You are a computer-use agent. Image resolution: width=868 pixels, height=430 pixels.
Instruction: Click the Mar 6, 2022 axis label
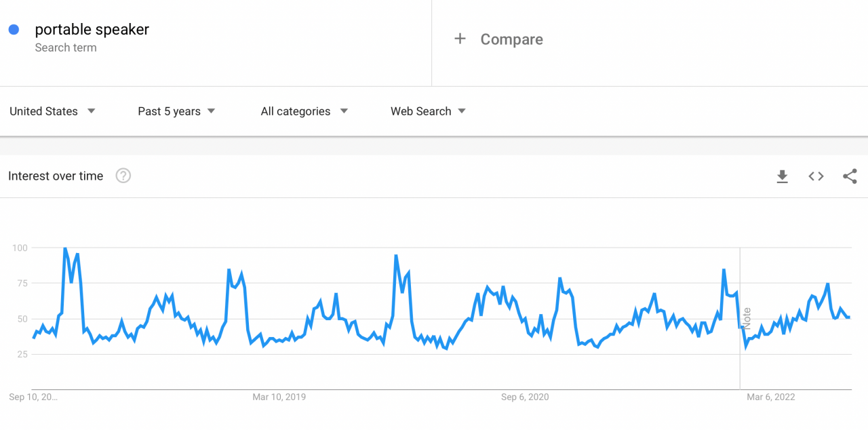point(771,397)
